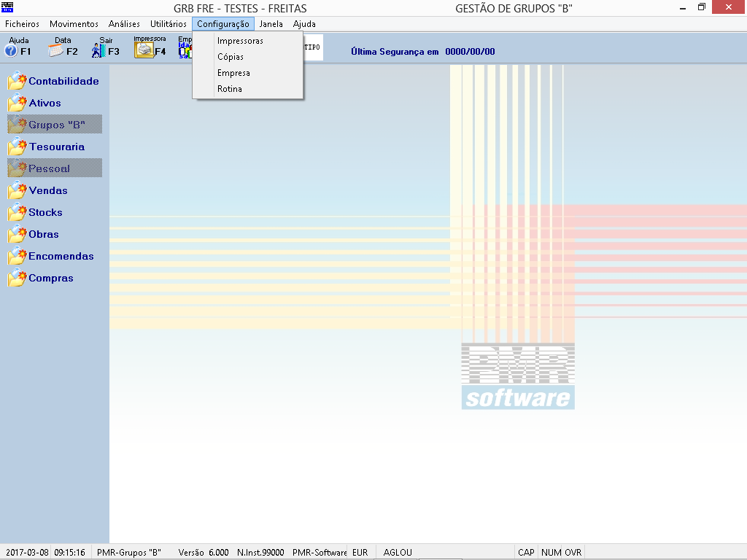The height and width of the screenshot is (560, 747).
Task: Select the Ativos label
Action: click(x=44, y=103)
